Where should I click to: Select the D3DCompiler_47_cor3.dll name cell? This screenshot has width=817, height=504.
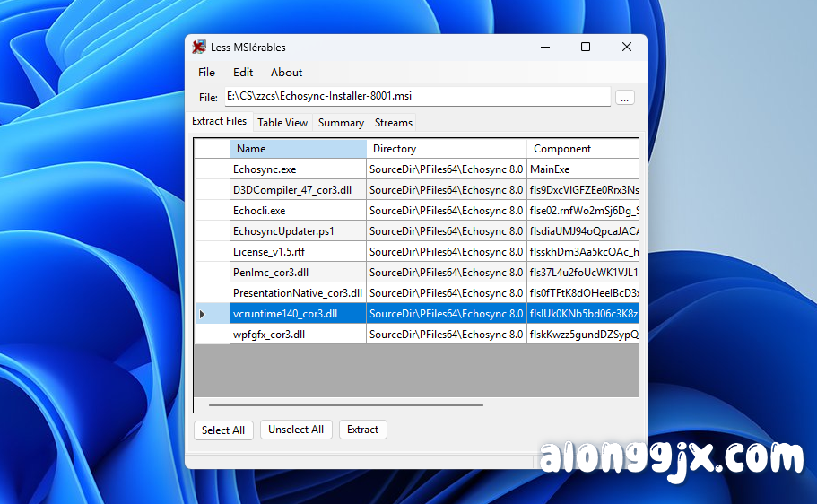tap(298, 190)
